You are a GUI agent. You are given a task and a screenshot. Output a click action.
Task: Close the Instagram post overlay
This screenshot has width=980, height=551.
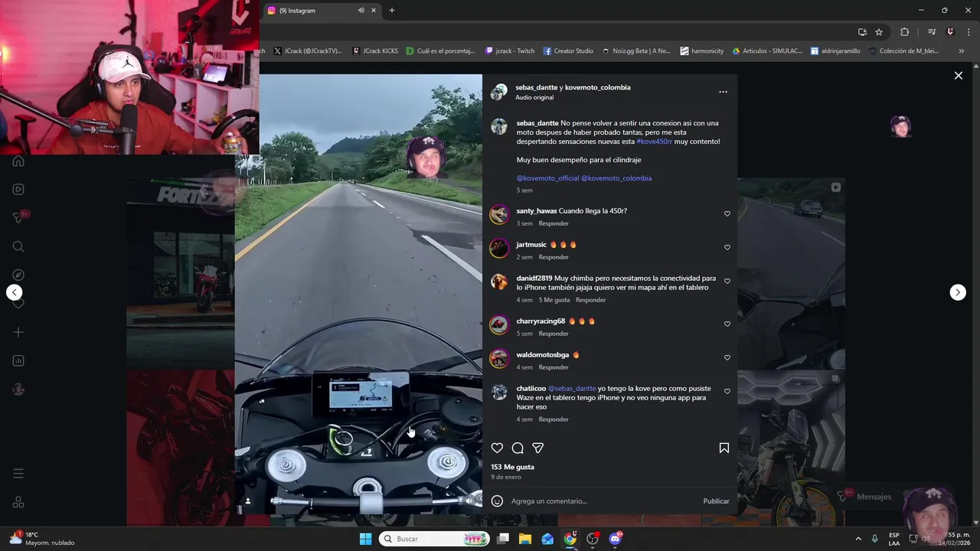(958, 76)
